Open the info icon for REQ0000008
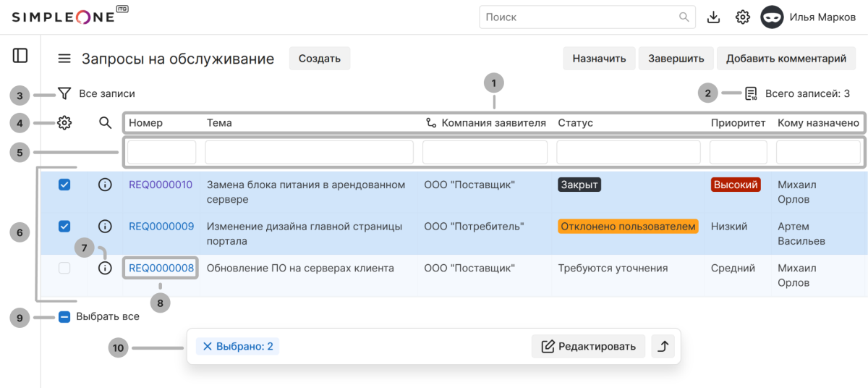This screenshot has width=868, height=388. (x=105, y=268)
